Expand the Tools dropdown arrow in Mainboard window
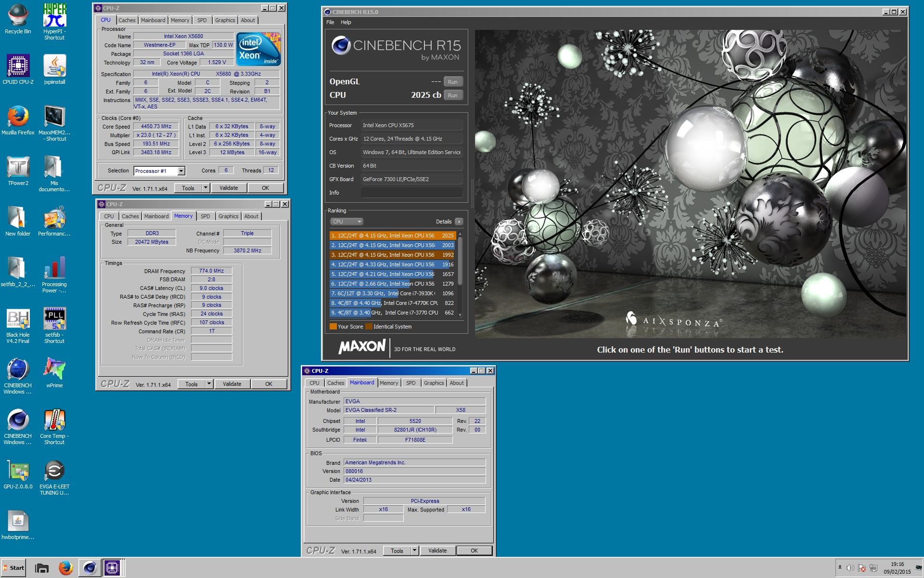Viewport: 924px width, 578px height. click(414, 551)
